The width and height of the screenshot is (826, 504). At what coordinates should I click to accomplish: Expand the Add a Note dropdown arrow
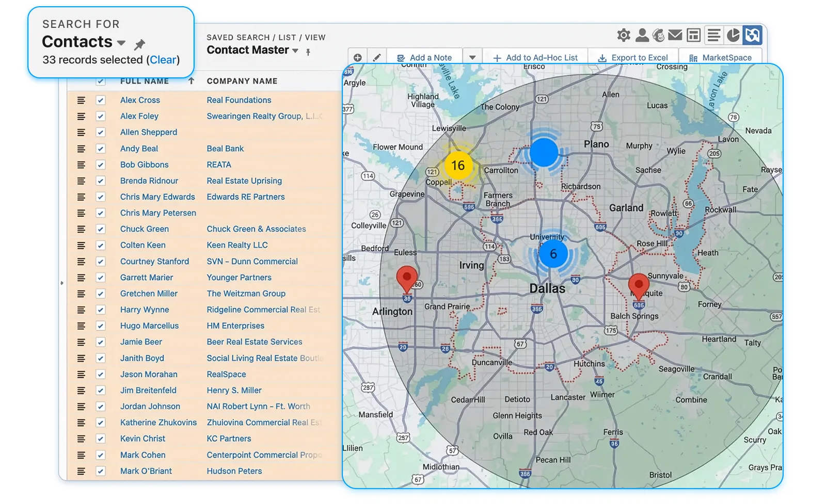pos(472,57)
